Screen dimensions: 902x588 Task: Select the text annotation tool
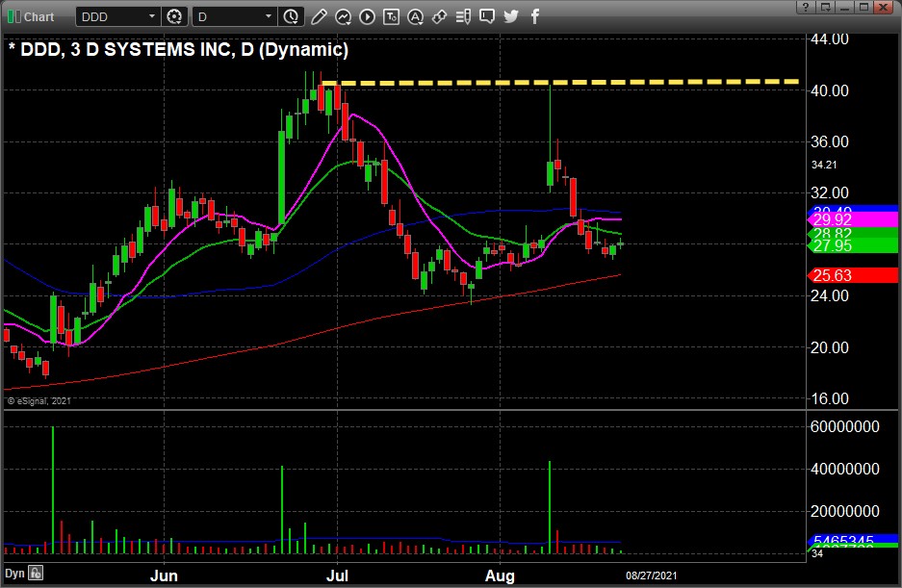point(391,16)
